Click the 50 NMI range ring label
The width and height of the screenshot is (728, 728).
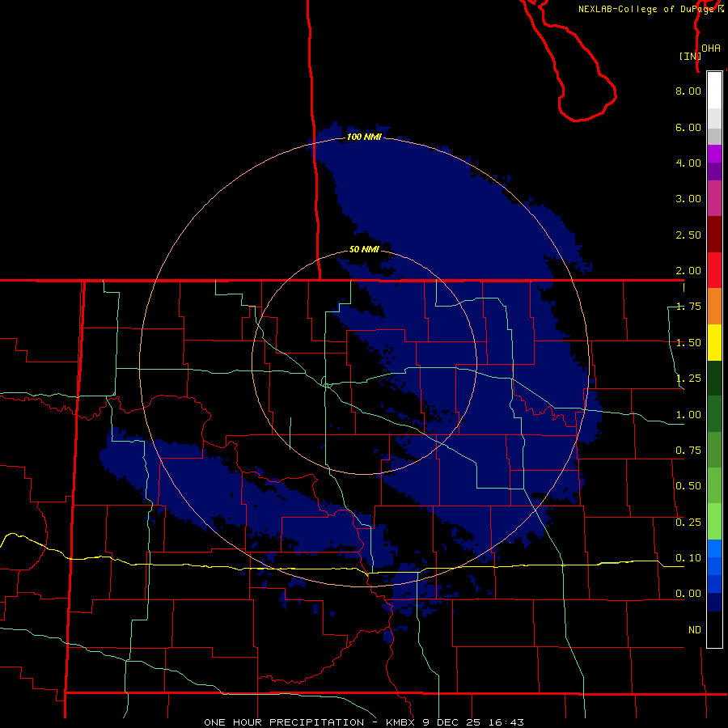[x=365, y=250]
